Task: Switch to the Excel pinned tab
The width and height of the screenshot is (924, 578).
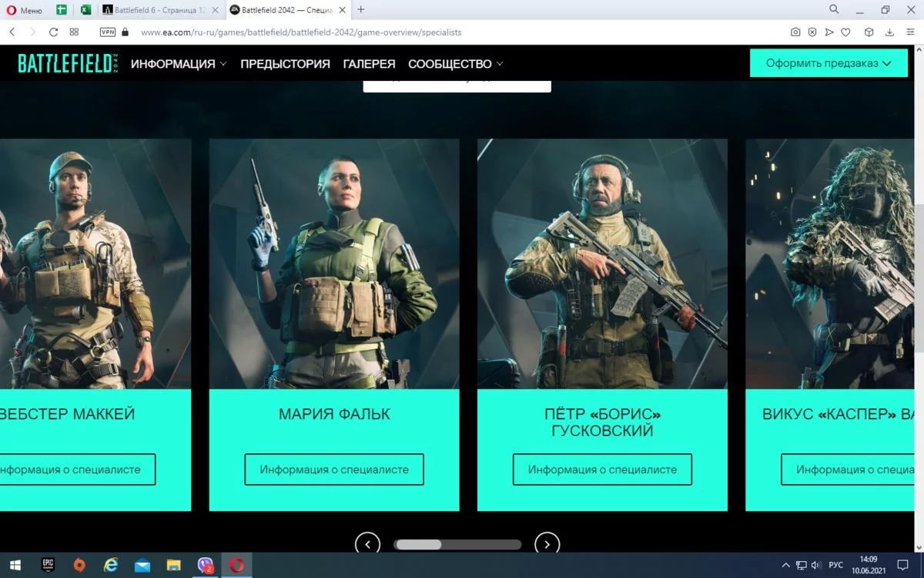Action: click(x=86, y=10)
